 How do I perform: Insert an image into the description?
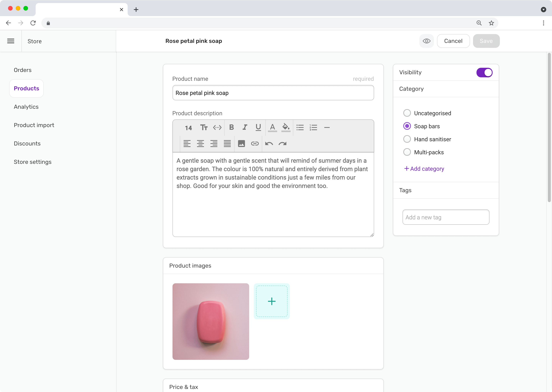pyautogui.click(x=242, y=143)
